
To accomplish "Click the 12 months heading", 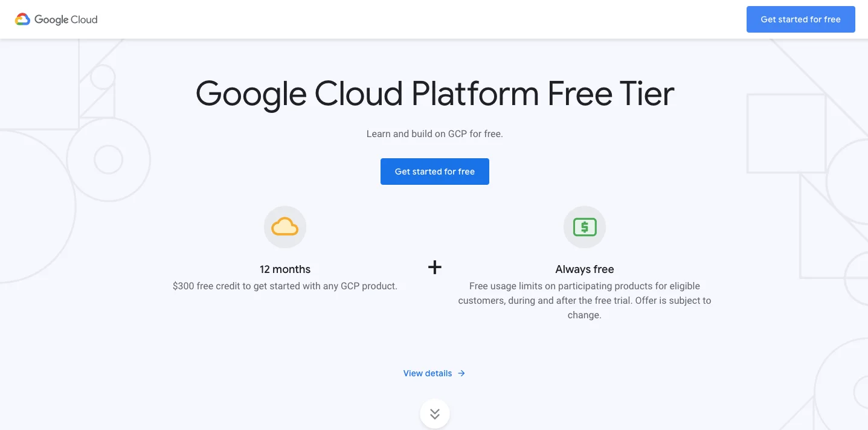I will pos(285,269).
